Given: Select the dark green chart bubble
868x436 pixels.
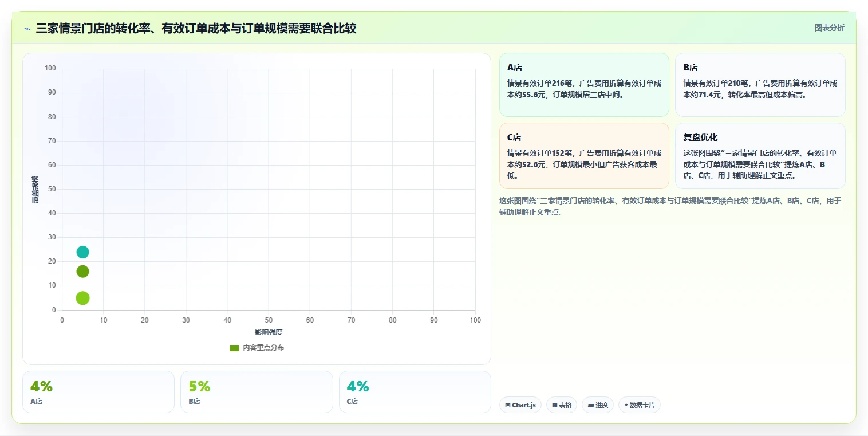Looking at the screenshot, I should 82,272.
